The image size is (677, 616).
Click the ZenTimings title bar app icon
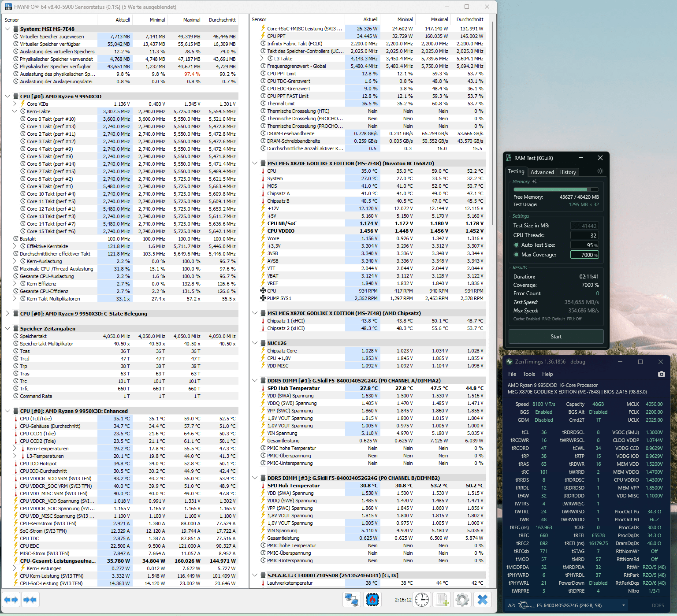[510, 362]
